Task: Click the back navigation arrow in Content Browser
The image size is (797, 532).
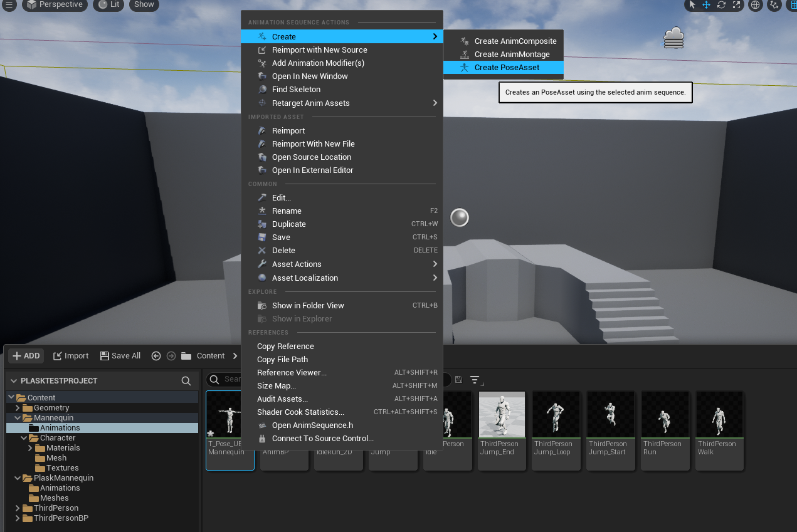Action: [x=156, y=356]
